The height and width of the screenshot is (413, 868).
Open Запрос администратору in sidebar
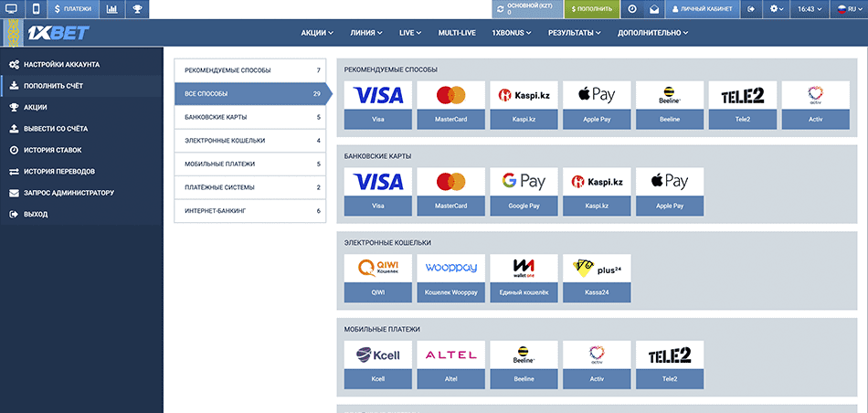click(82, 193)
